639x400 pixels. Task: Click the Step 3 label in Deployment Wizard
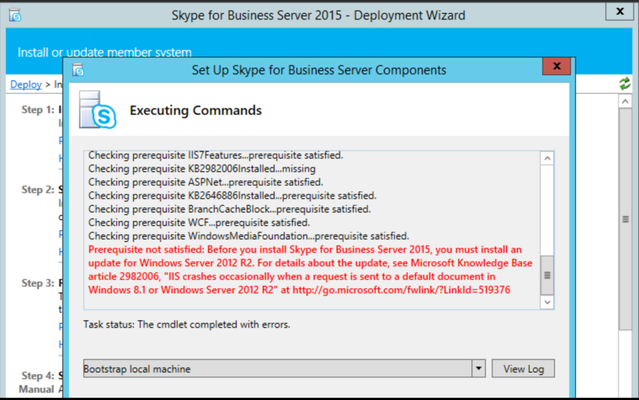coord(37,283)
